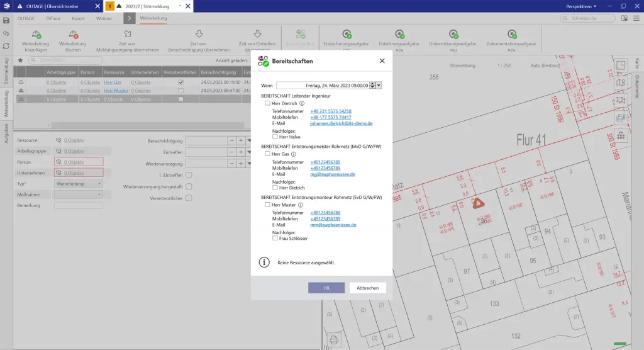The width and height of the screenshot is (644, 350).
Task: Click the Bemerkung text field
Action: (x=78, y=205)
